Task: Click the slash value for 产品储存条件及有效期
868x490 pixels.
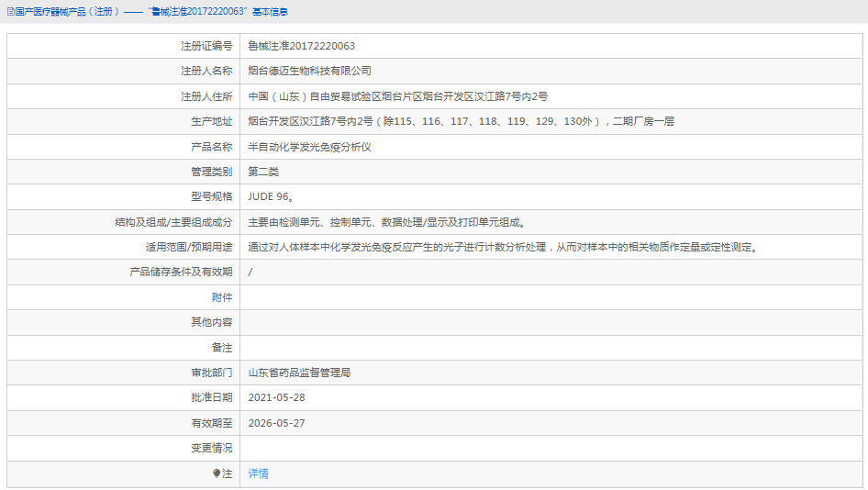Action: (x=250, y=272)
